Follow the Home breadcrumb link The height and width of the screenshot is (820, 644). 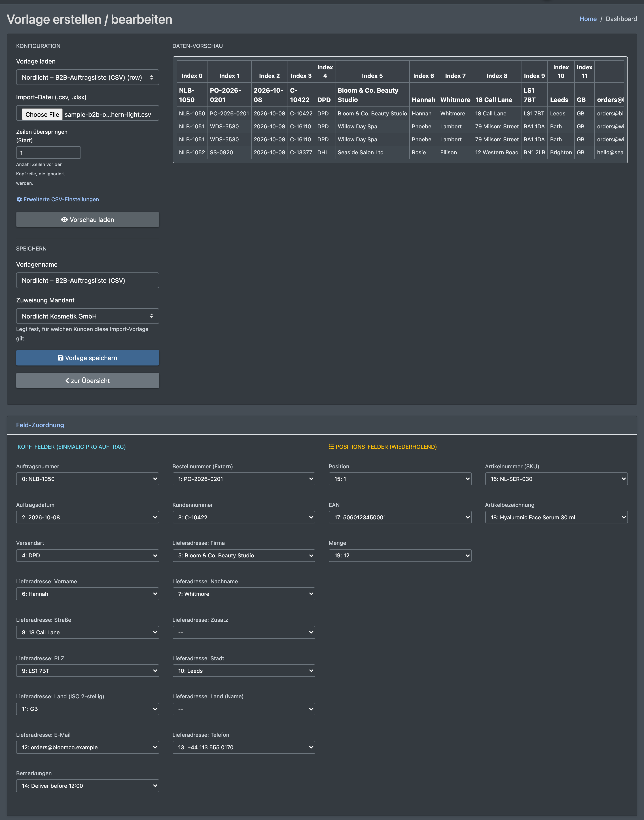[588, 19]
